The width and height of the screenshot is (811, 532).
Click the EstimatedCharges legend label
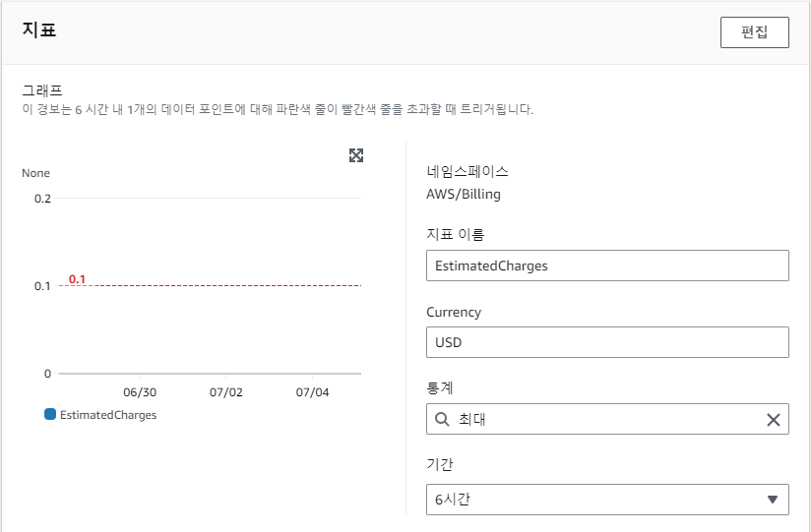click(x=108, y=415)
